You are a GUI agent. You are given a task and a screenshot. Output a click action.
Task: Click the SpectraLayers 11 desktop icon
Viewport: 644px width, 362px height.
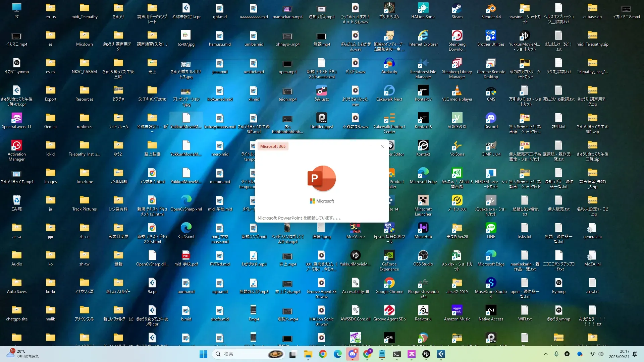(16, 119)
